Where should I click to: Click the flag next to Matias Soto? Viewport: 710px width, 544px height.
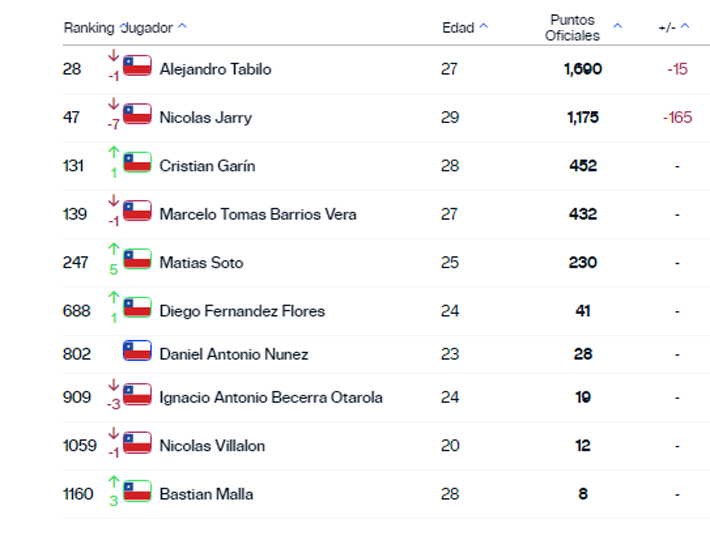(x=137, y=260)
